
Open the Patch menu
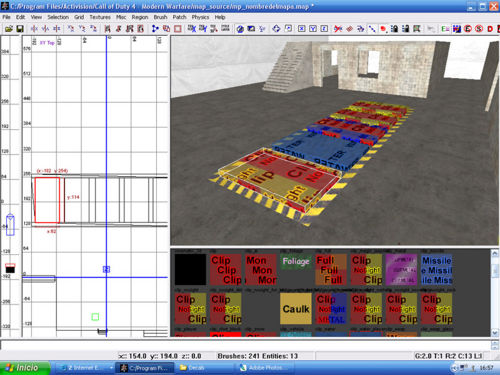pyautogui.click(x=179, y=17)
